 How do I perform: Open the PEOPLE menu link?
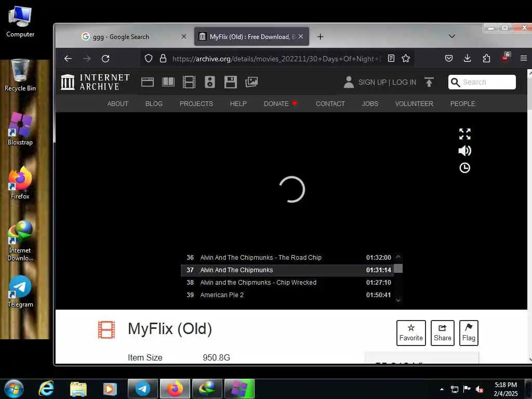[462, 104]
